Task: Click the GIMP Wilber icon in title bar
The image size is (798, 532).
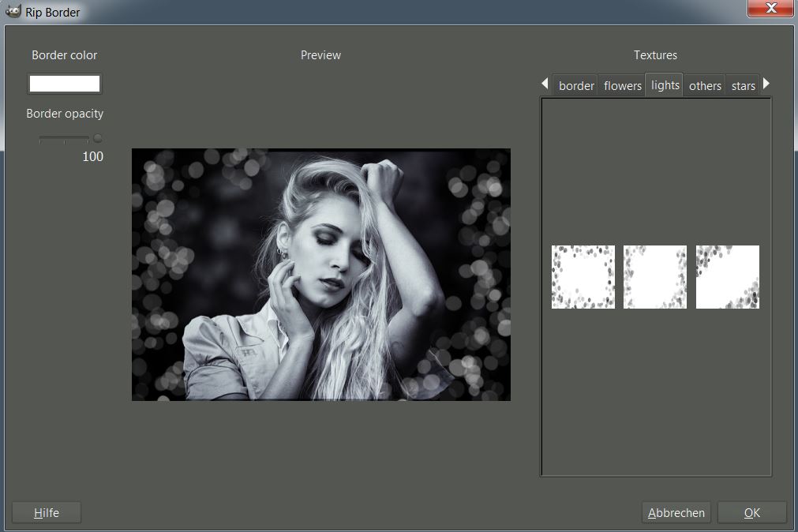Action: 13,12
